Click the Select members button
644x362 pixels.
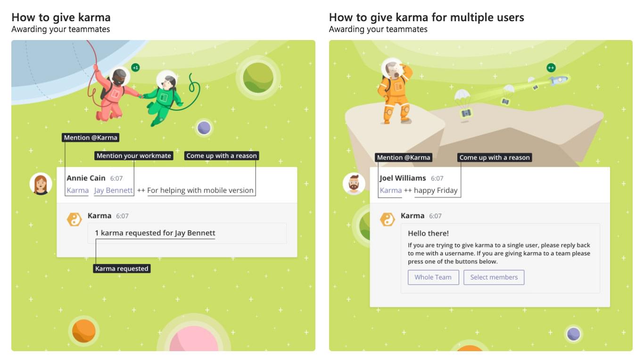pos(494,277)
